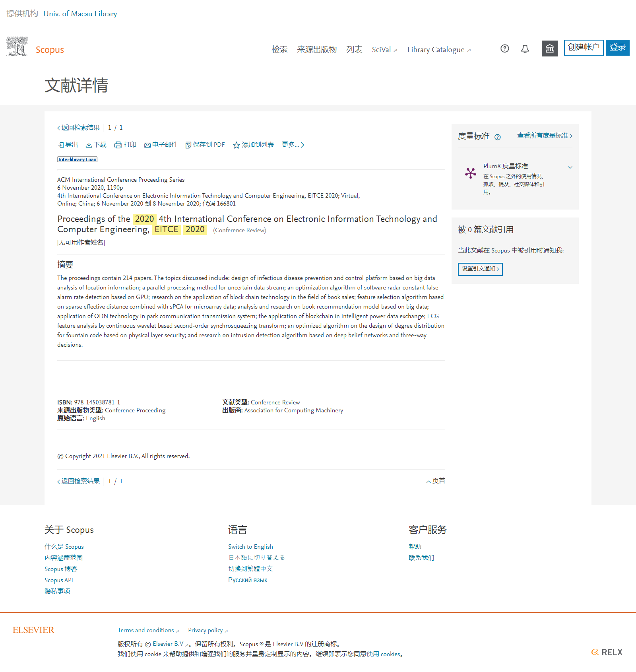Image resolution: width=636 pixels, height=672 pixels.
Task: Click the printer icon beside 打印
Action: tap(118, 145)
